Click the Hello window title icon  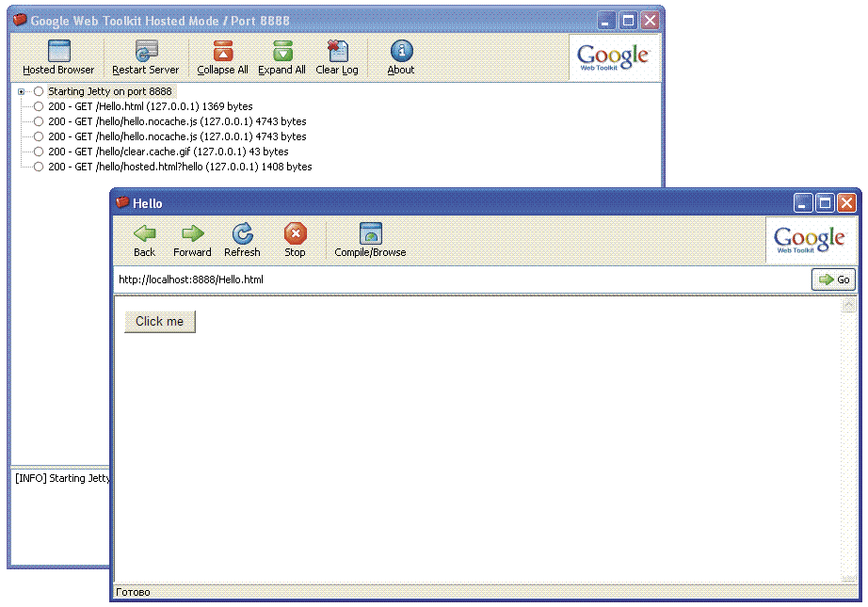[122, 202]
